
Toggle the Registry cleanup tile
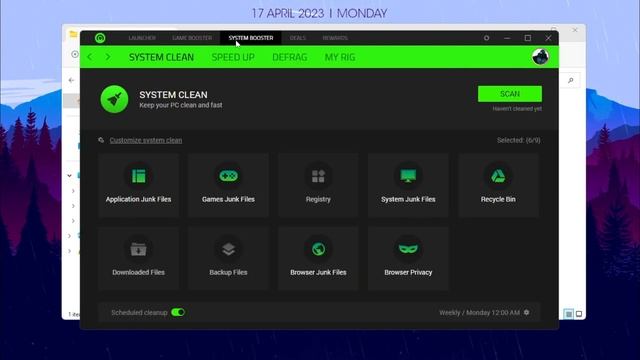pyautogui.click(x=318, y=185)
